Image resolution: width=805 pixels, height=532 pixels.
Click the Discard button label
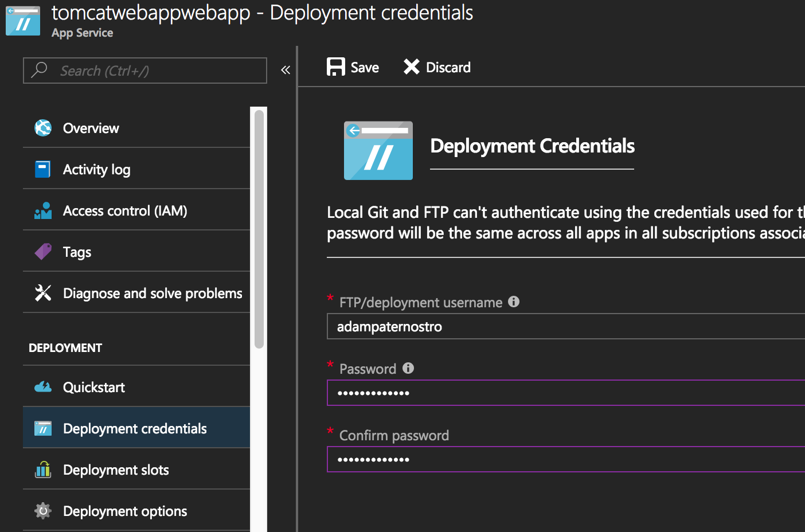pyautogui.click(x=448, y=68)
